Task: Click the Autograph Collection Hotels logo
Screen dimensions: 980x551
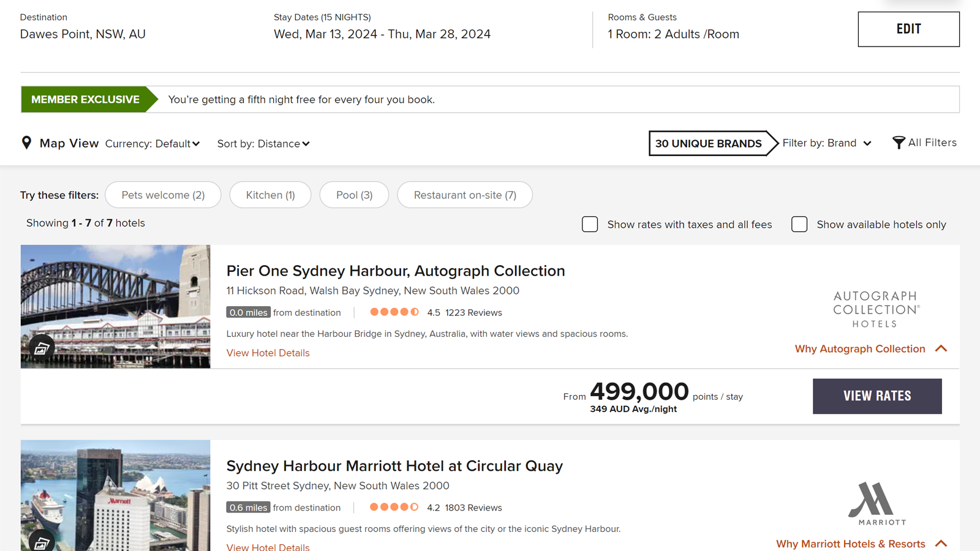Action: point(876,309)
